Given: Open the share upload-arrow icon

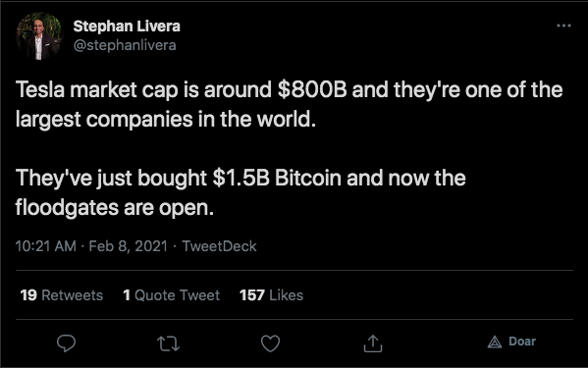Looking at the screenshot, I should click(372, 342).
